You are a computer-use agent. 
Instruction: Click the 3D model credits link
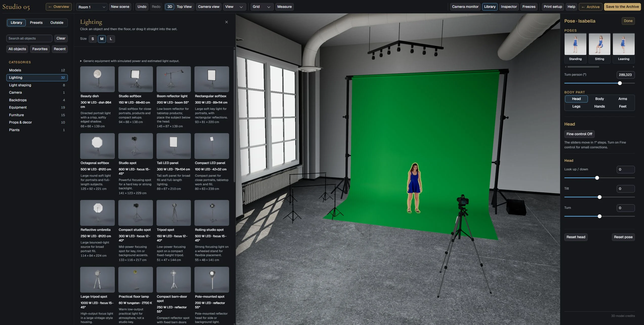pyautogui.click(x=623, y=316)
